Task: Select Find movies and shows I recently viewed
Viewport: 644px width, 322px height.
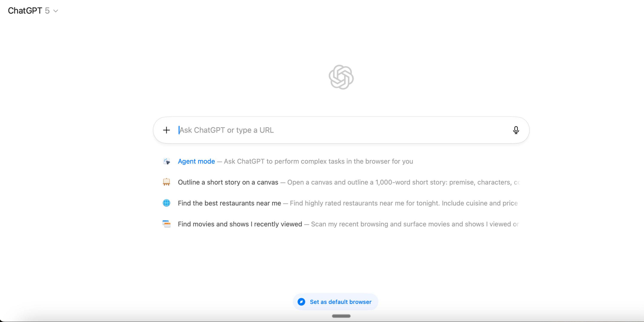Action: [240, 224]
